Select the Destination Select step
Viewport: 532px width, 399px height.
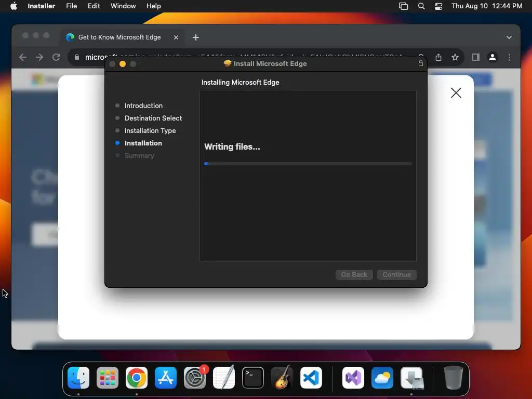[x=153, y=118]
